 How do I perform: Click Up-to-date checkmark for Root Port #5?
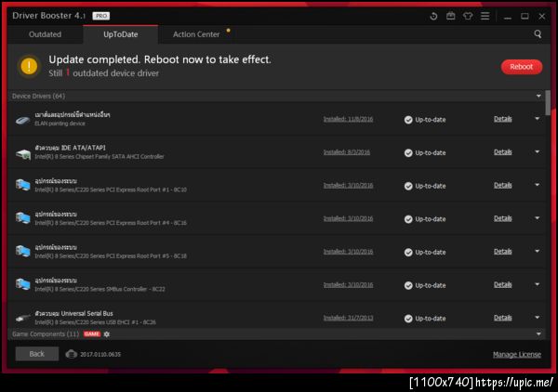point(408,252)
